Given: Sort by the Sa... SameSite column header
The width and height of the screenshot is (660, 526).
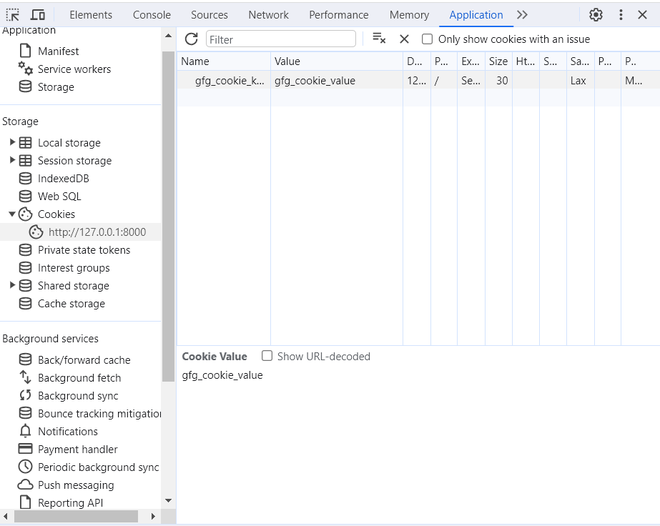Looking at the screenshot, I should coord(580,61).
